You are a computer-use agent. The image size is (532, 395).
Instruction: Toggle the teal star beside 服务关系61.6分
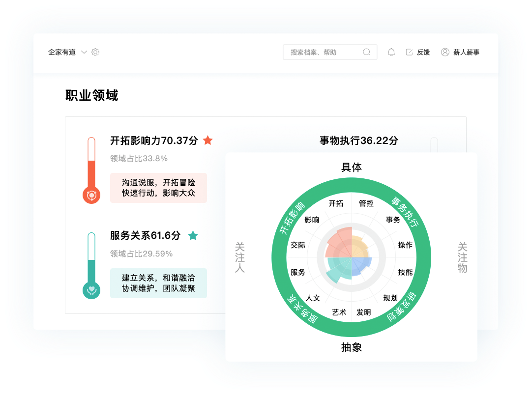193,236
